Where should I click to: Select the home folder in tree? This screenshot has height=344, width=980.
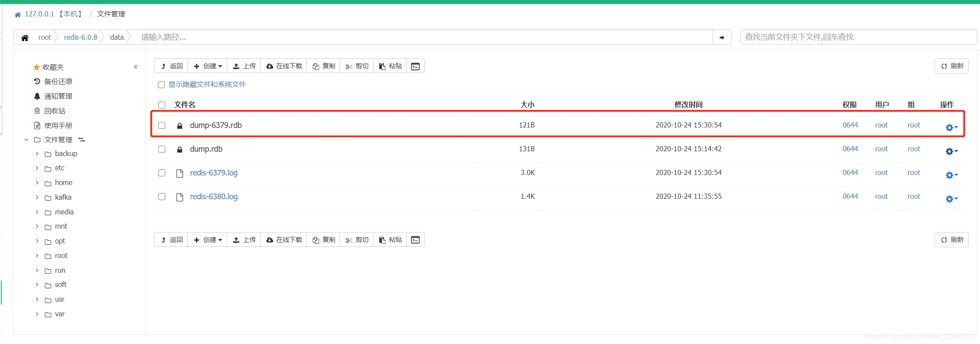tap(64, 182)
